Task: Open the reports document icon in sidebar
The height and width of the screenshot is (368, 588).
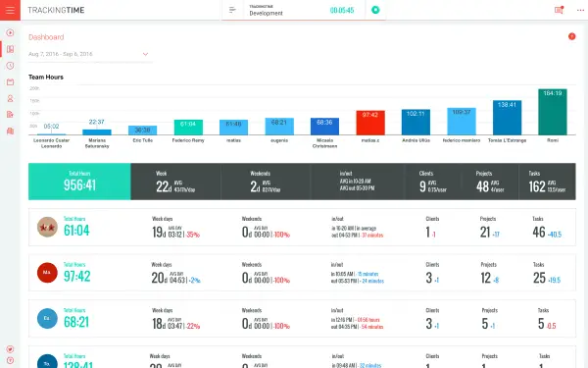Action: point(10,115)
